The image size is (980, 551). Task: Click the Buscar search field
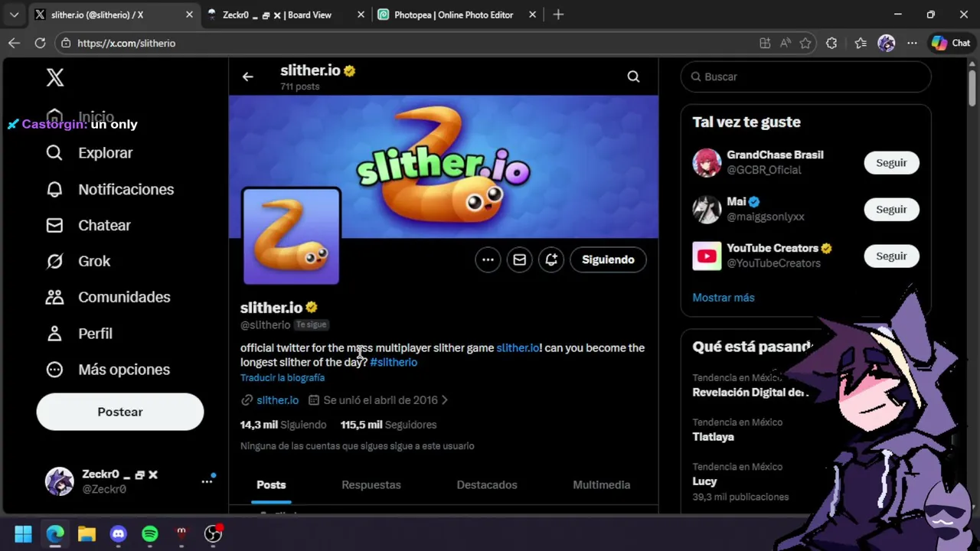805,77
